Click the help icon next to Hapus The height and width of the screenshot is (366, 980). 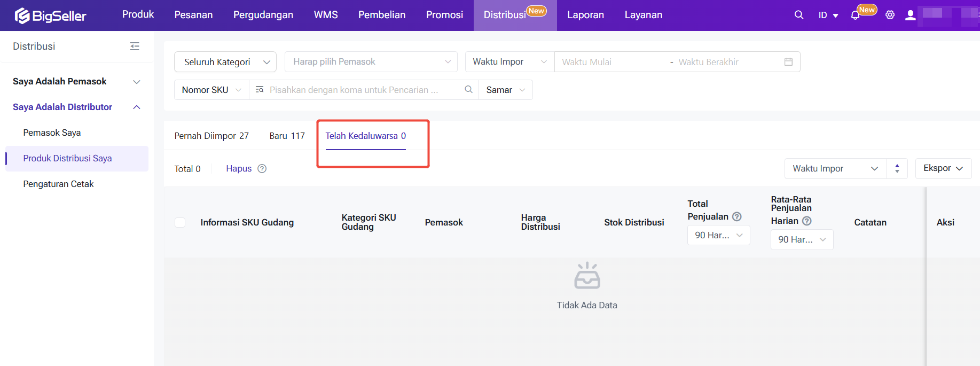click(262, 169)
